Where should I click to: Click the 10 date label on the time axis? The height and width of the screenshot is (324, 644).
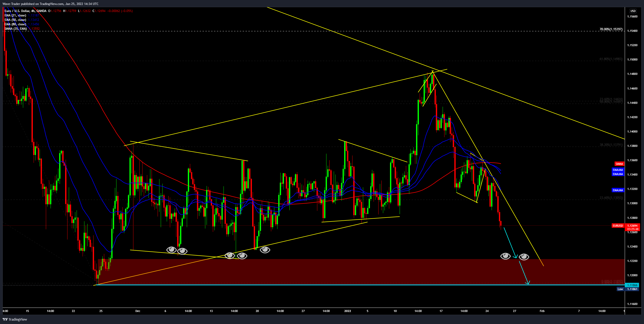(395, 311)
